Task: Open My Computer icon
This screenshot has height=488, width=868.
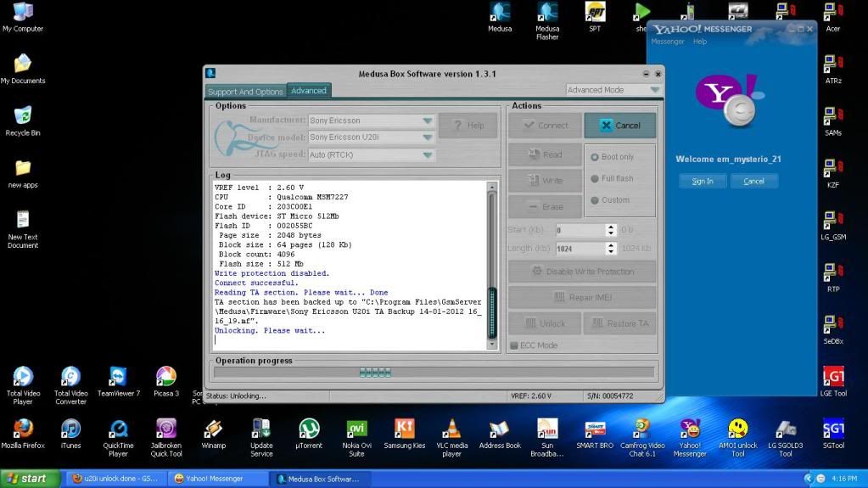Action: click(23, 17)
